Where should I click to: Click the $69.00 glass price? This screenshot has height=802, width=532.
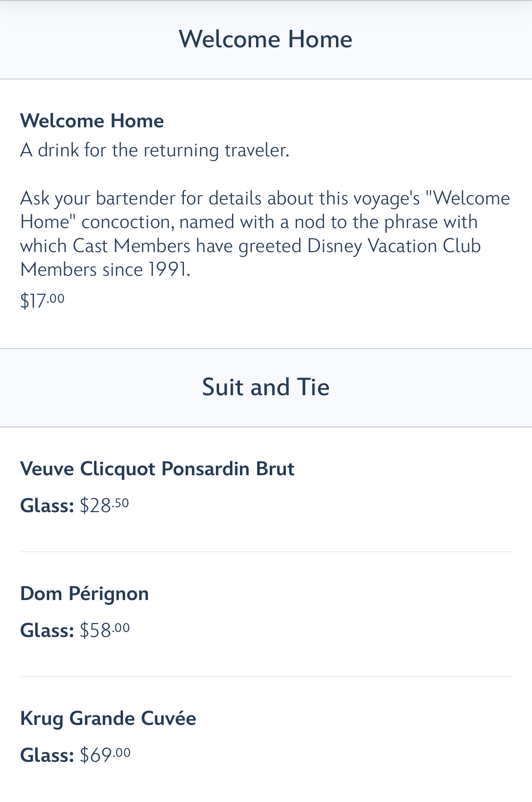tap(105, 755)
